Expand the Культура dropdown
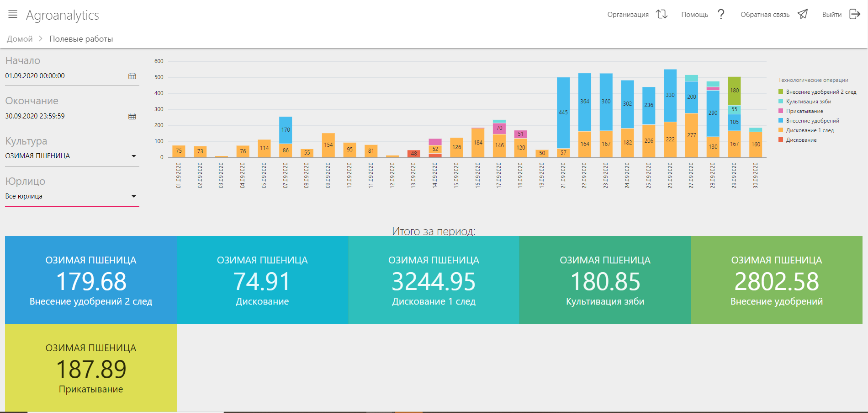868x413 pixels. [133, 156]
